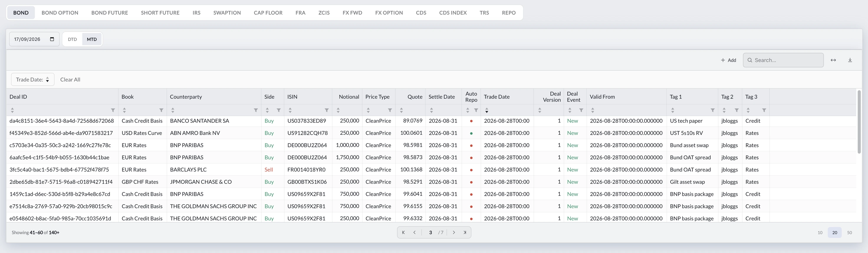Open Auto Repo column filter icon

coord(476,110)
